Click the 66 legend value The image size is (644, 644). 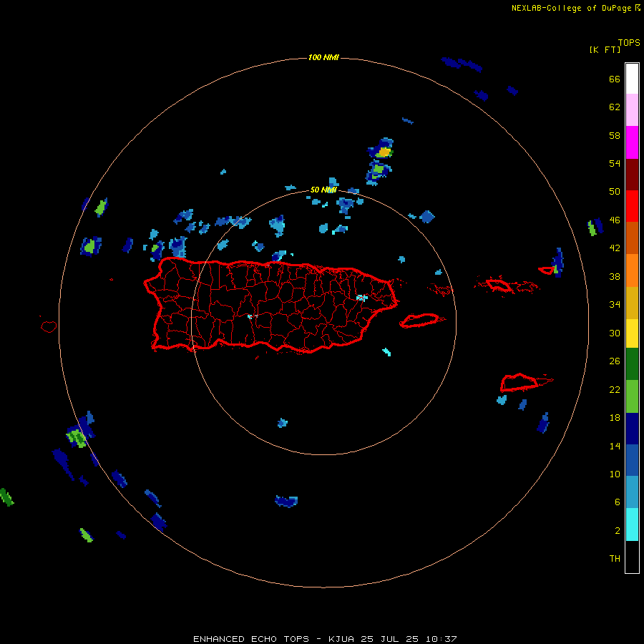(615, 79)
